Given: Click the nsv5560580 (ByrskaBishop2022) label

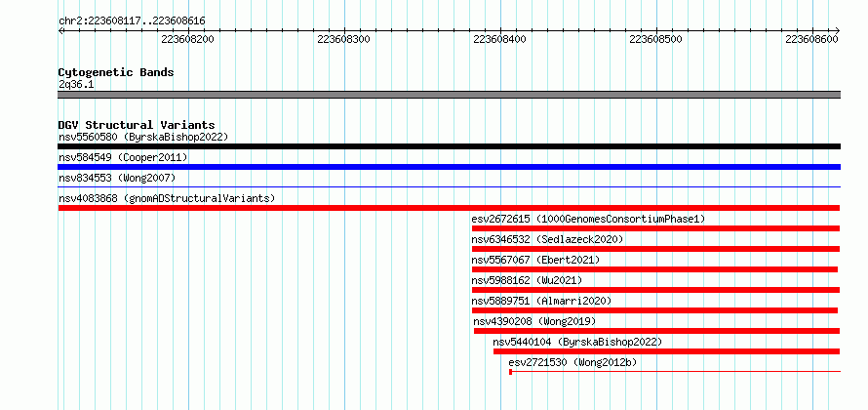Looking at the screenshot, I should 143,137.
